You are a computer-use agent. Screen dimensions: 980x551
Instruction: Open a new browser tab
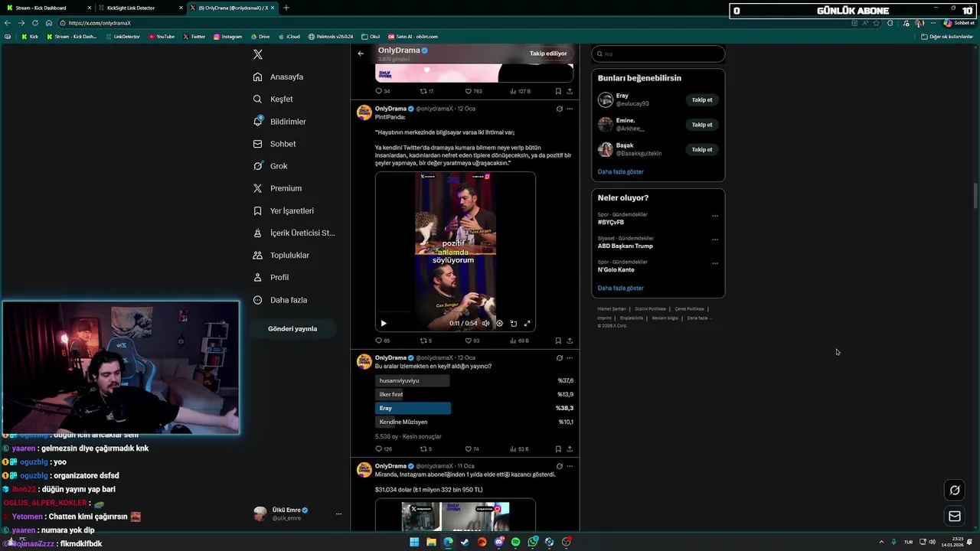click(286, 8)
